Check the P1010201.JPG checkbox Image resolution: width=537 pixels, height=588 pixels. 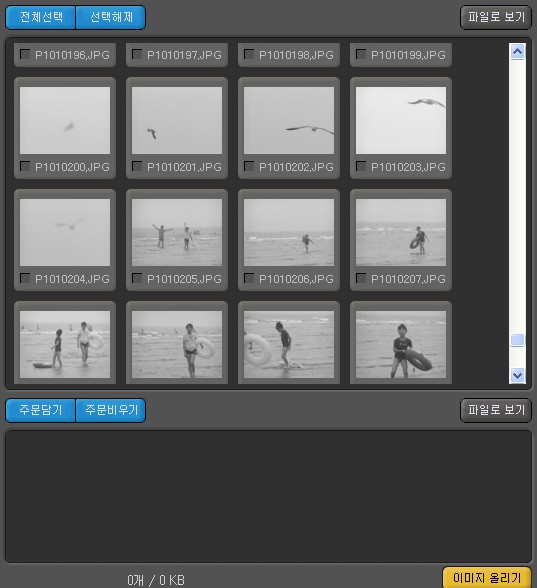coord(137,166)
